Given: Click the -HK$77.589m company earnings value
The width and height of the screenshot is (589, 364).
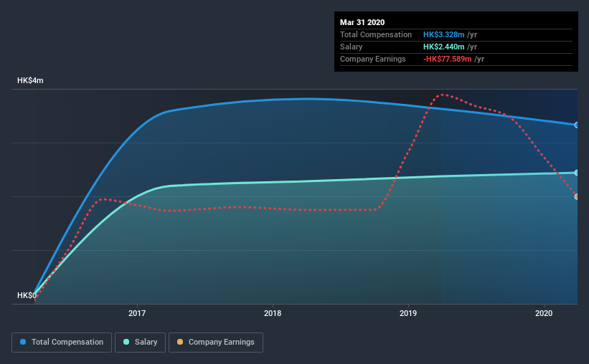Looking at the screenshot, I should (448, 59).
